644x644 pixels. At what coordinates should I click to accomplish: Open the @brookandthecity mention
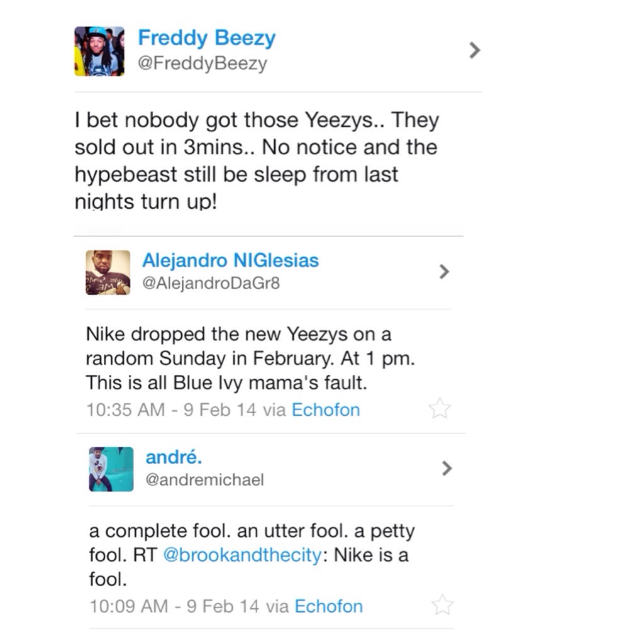point(242,556)
